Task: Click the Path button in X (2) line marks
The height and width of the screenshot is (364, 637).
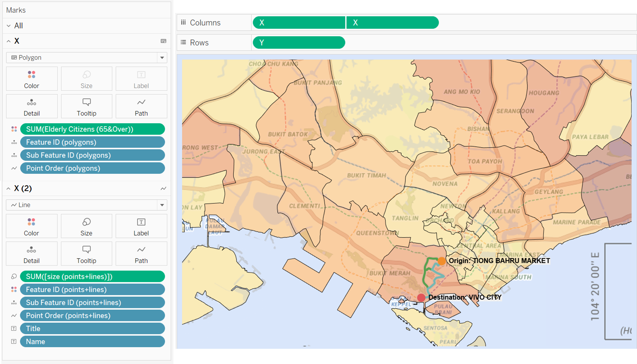Action: (x=141, y=254)
